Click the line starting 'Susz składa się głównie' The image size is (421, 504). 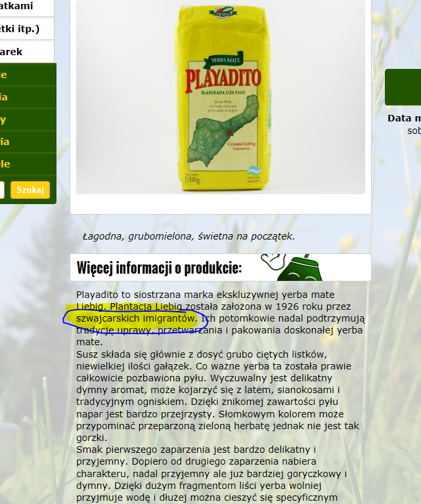(202, 354)
